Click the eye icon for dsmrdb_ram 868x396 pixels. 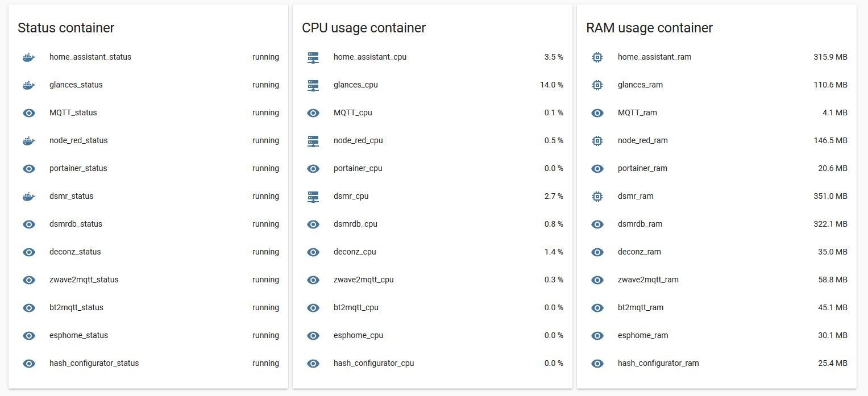coord(597,224)
